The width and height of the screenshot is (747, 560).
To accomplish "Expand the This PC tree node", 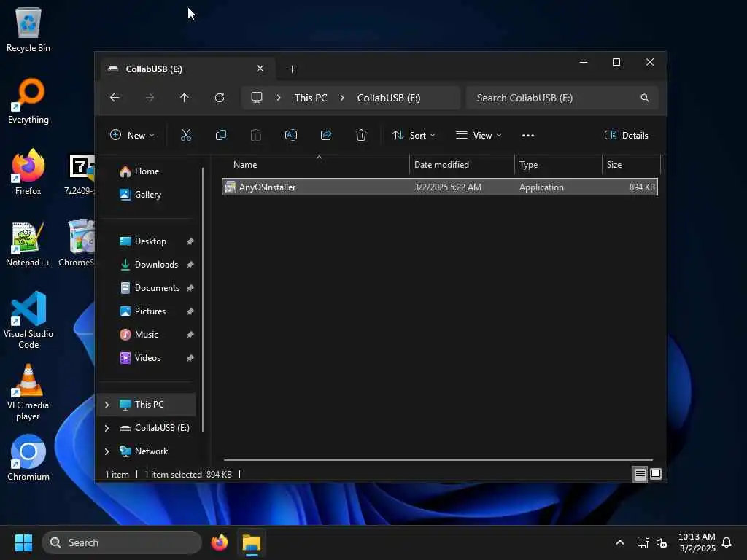I will point(107,405).
